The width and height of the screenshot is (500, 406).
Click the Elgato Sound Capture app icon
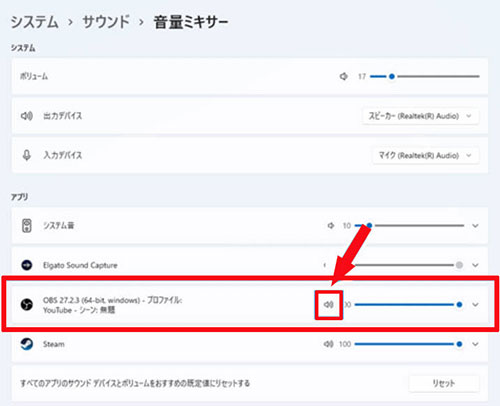[27, 265]
